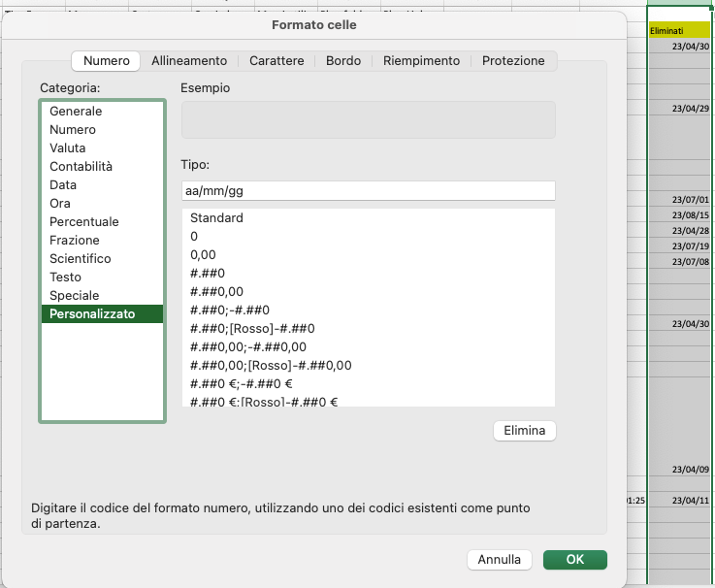
Task: Choose the #.##0,00 format code
Action: [369, 291]
